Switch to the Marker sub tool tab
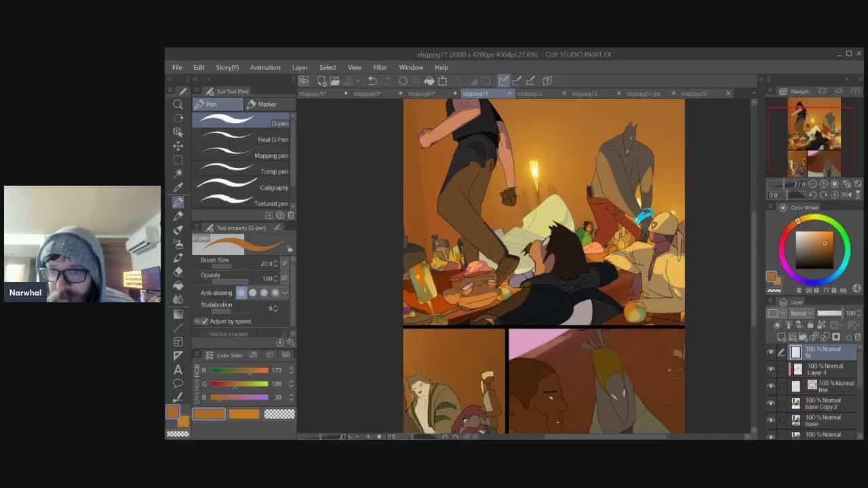Image resolution: width=868 pixels, height=488 pixels. 262,104
